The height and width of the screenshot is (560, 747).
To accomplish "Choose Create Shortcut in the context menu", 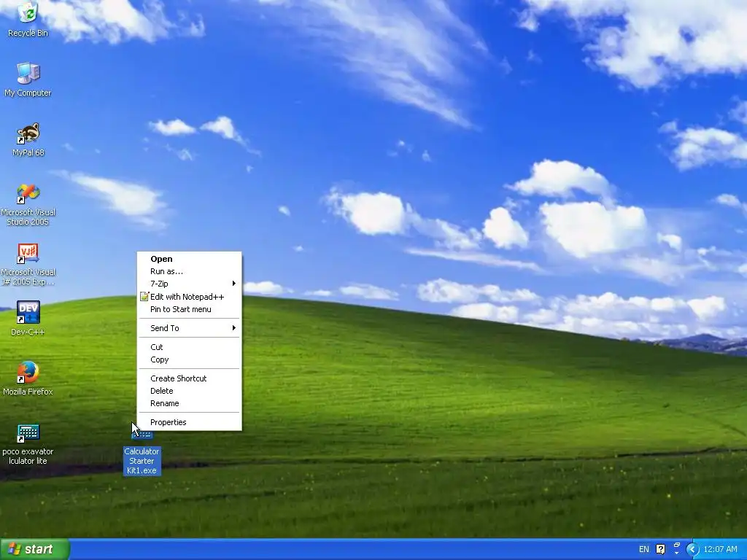I will point(189,378).
